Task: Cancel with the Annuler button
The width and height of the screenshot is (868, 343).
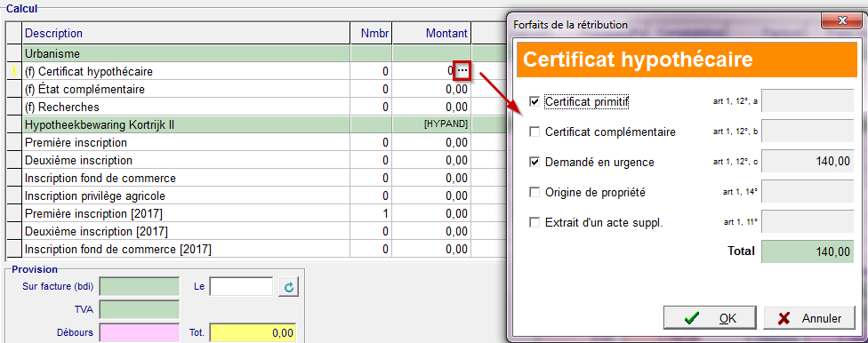Action: 809,318
